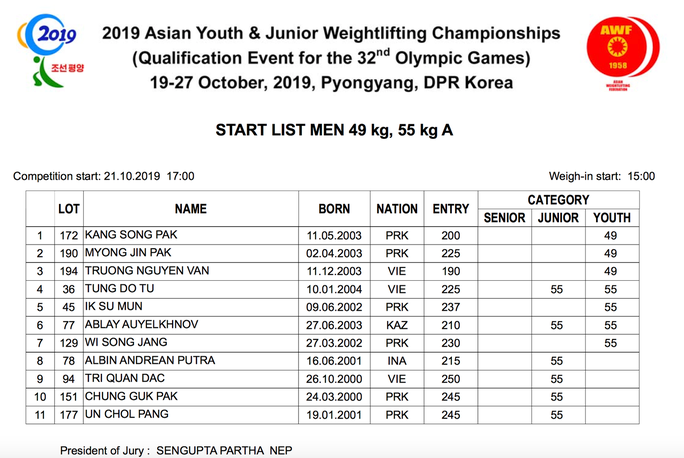Click the START LIST MEN heading
684x458 pixels.
(341, 131)
